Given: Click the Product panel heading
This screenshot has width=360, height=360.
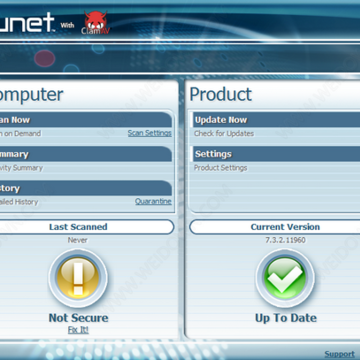Looking at the screenshot, I should click(221, 94).
